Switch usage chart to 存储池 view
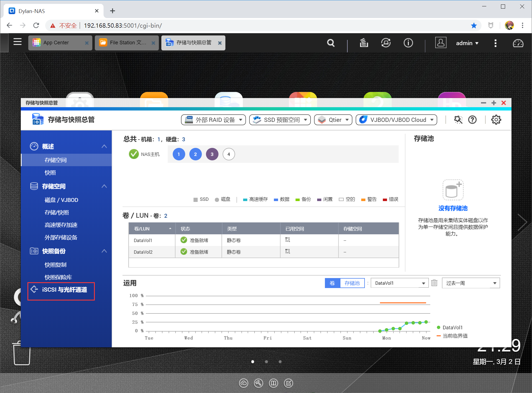 pos(352,283)
